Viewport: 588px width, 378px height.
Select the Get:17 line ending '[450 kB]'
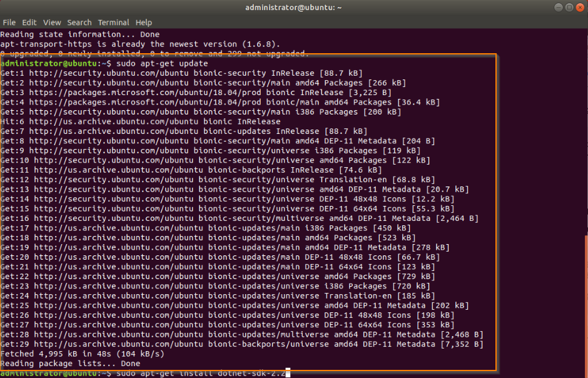click(x=206, y=228)
